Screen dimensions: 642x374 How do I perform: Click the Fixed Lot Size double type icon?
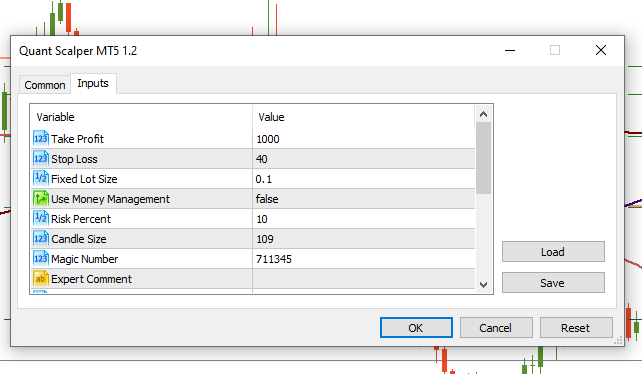[41, 179]
